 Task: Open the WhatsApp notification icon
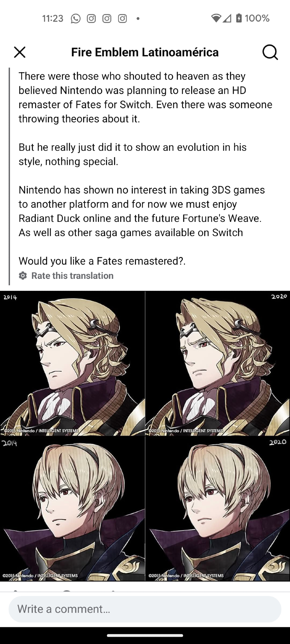(x=76, y=19)
